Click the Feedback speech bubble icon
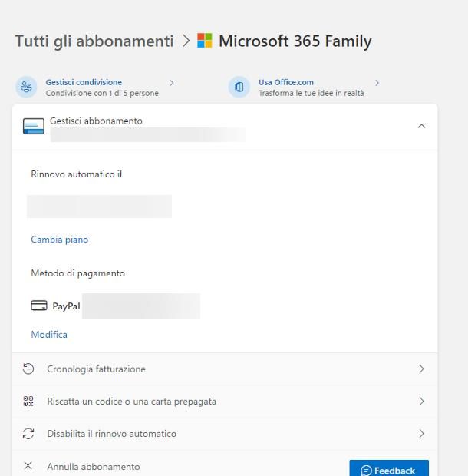The image size is (468, 476). pyautogui.click(x=366, y=471)
